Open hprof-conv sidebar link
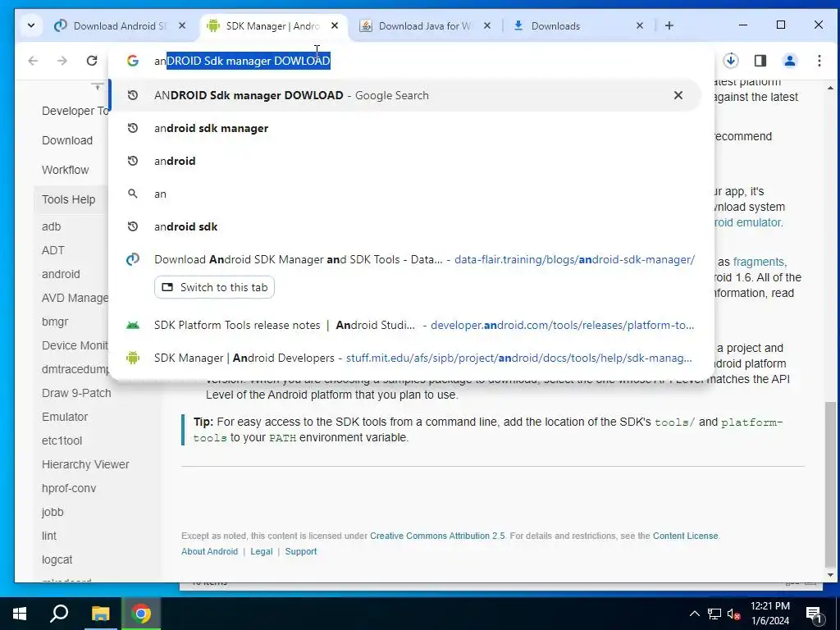 point(69,489)
